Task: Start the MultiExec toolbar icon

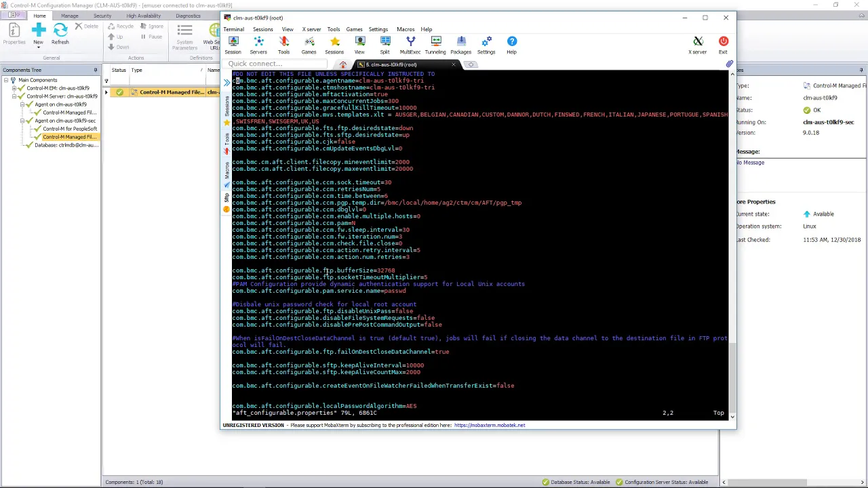Action: pos(410,45)
